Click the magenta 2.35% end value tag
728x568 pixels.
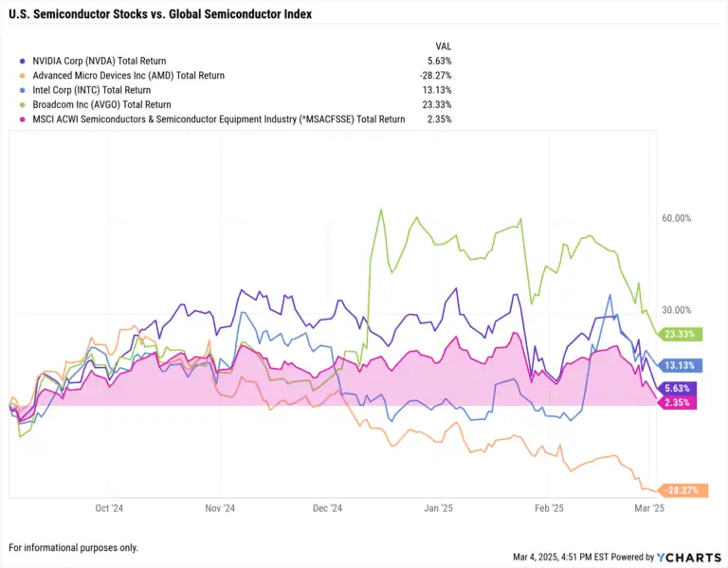[x=679, y=402]
